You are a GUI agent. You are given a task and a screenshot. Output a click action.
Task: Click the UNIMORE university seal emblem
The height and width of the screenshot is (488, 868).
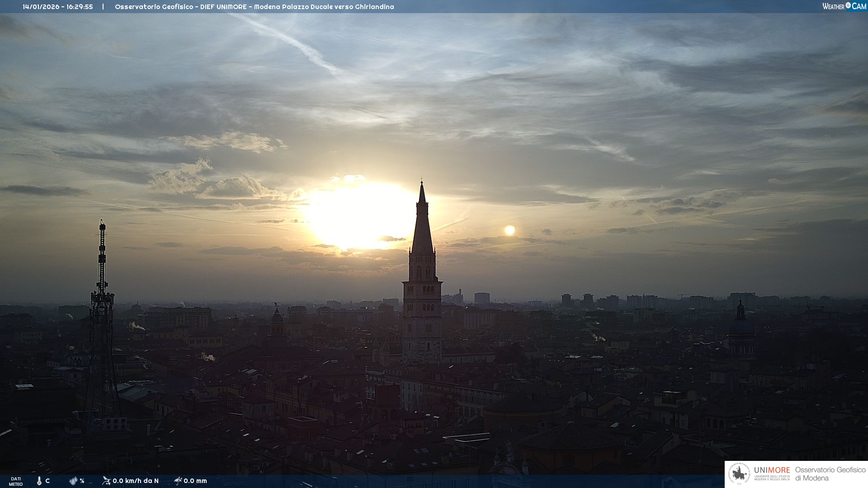[x=739, y=474]
